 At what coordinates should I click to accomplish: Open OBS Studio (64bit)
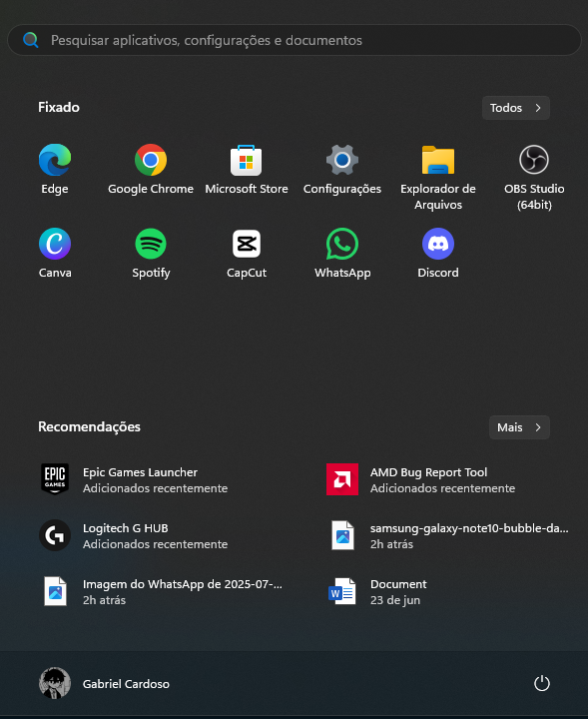click(534, 177)
